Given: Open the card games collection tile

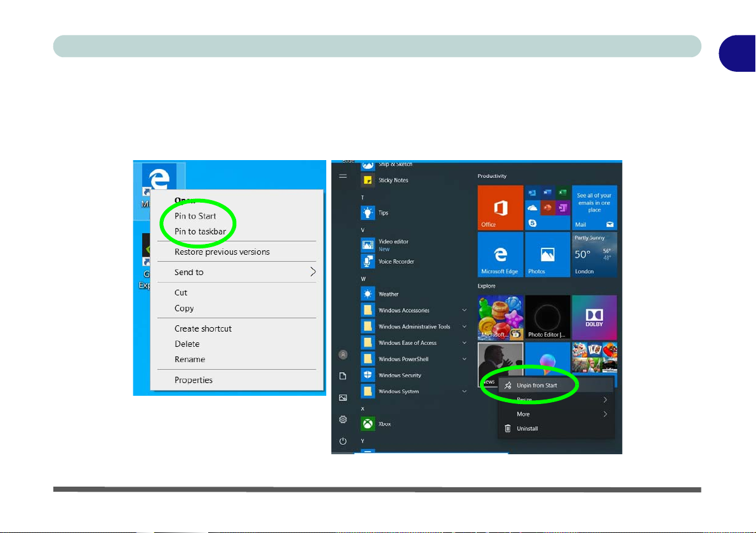Looking at the screenshot, I should click(x=595, y=358).
